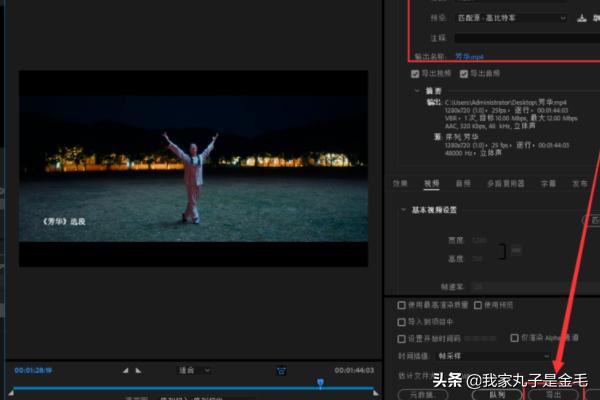Collapse the 基本视频设置 section
The width and height of the screenshot is (600, 400).
(402, 209)
